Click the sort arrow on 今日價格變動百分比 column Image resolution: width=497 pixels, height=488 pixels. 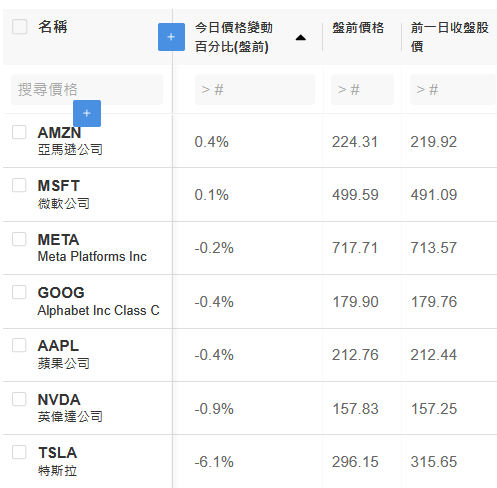pos(301,37)
